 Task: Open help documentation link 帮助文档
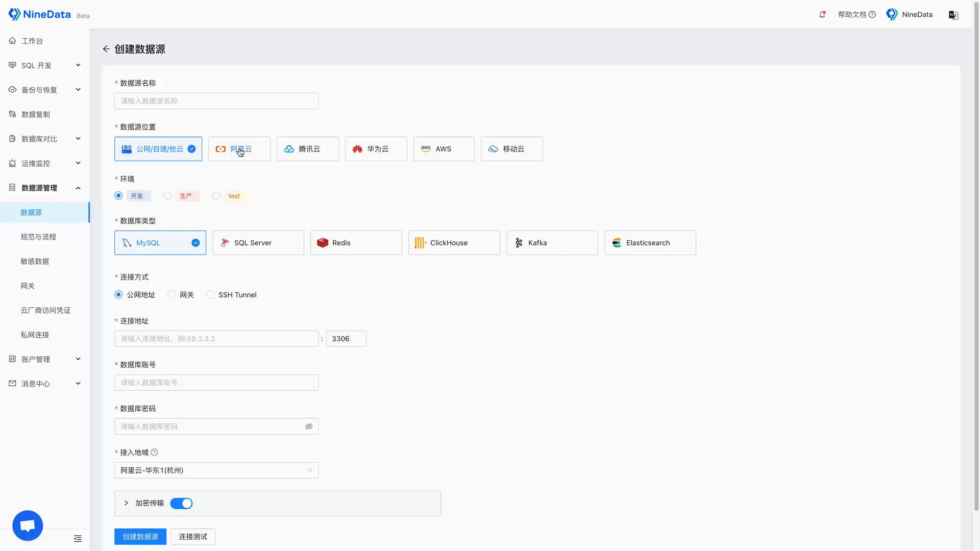[856, 14]
